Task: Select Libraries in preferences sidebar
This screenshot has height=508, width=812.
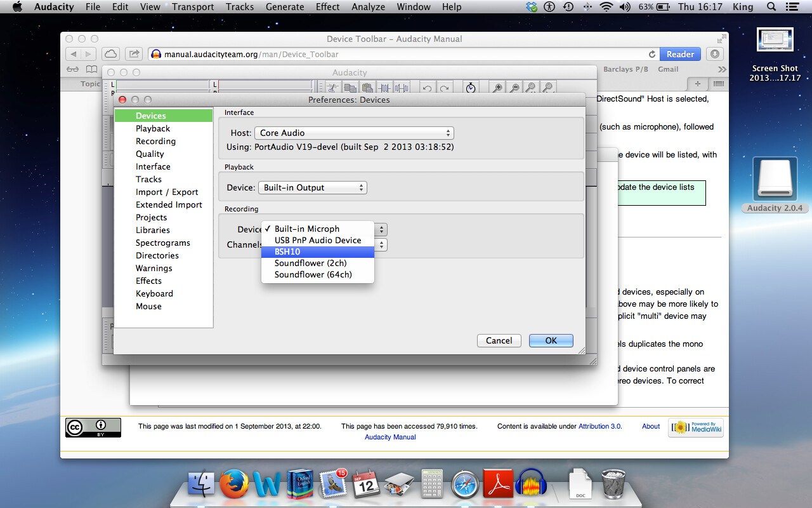Action: [x=164, y=230]
